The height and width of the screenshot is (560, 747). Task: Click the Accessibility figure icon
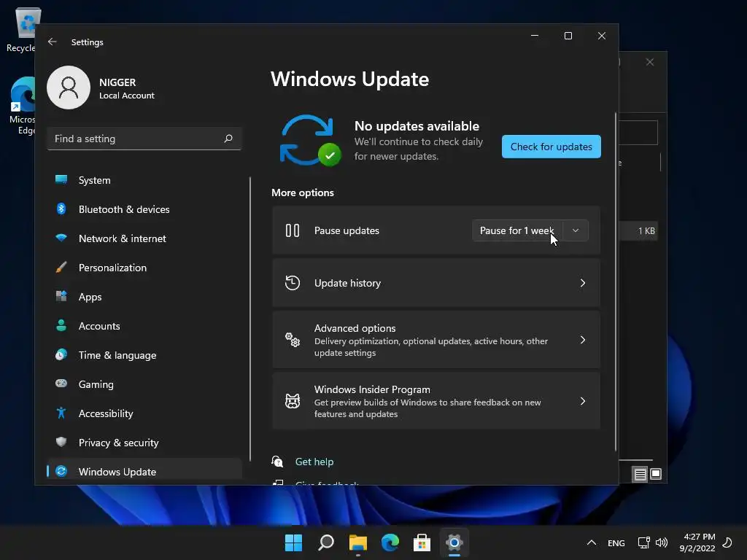(61, 413)
